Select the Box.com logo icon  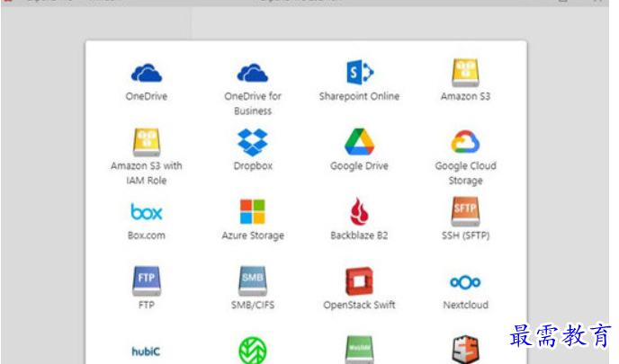coord(147,212)
